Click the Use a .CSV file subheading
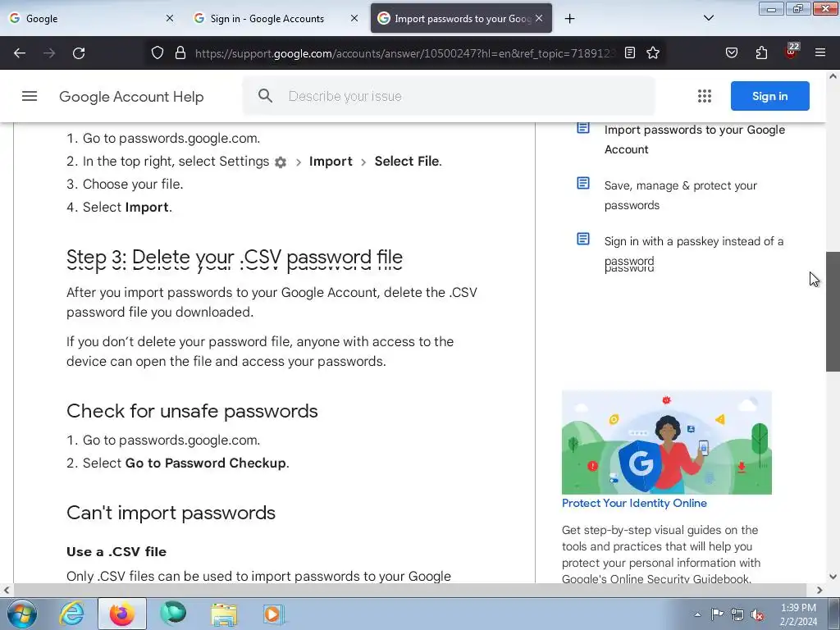The height and width of the screenshot is (630, 840). coord(116,552)
